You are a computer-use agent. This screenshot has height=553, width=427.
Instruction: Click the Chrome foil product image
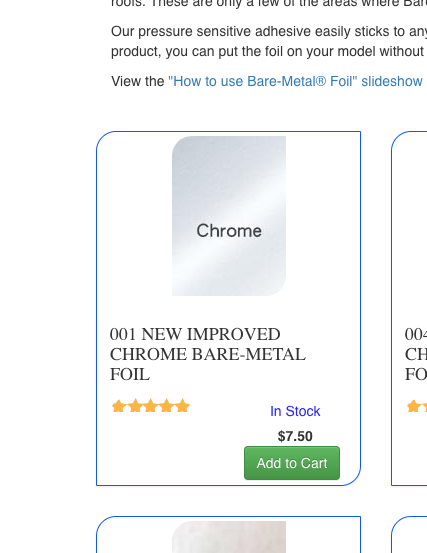point(229,216)
